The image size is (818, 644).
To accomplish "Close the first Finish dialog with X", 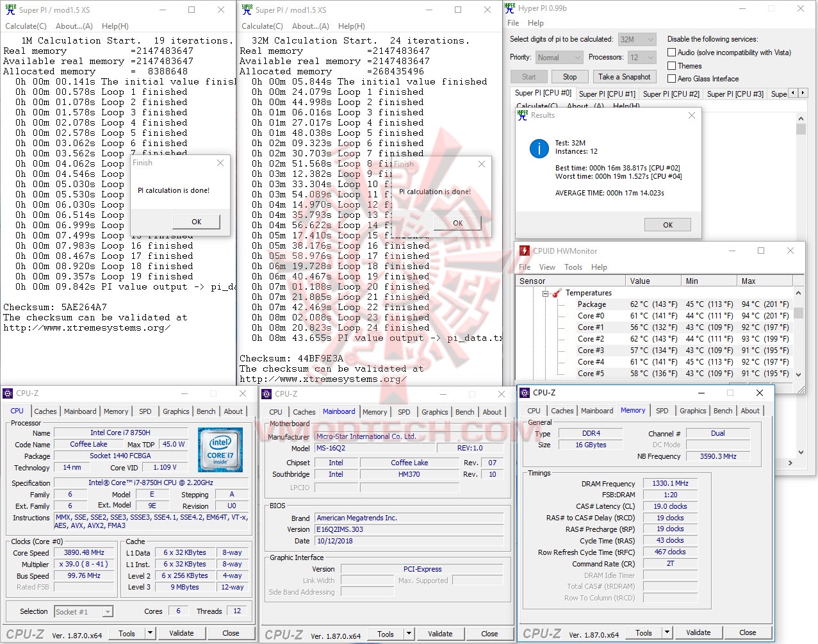I will click(220, 163).
